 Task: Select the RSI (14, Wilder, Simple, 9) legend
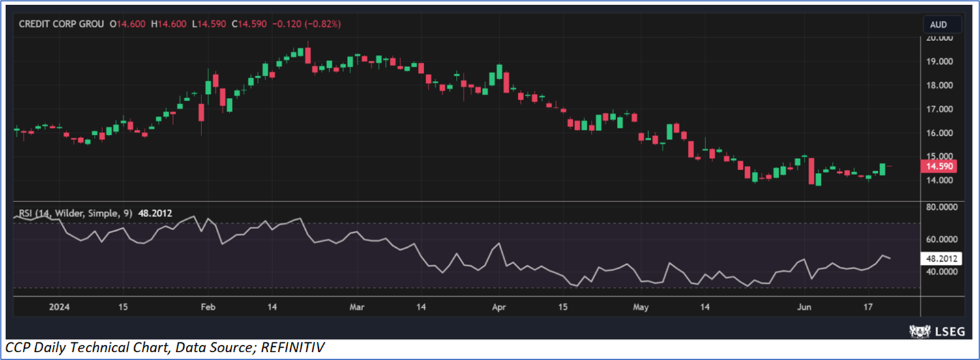tap(76, 212)
